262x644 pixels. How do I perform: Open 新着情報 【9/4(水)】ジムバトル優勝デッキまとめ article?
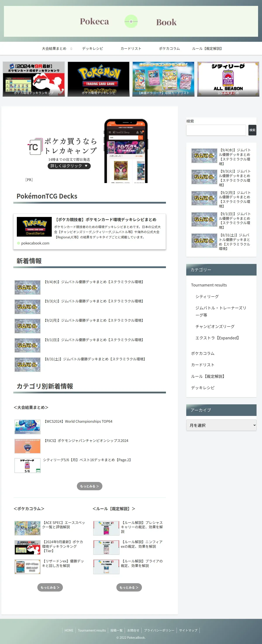[x=94, y=282]
